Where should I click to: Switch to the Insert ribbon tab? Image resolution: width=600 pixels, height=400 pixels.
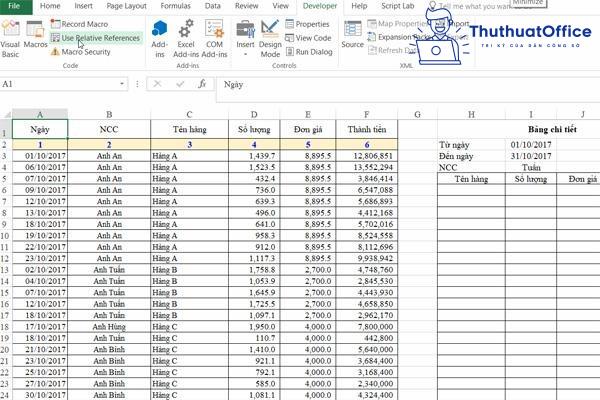click(83, 6)
